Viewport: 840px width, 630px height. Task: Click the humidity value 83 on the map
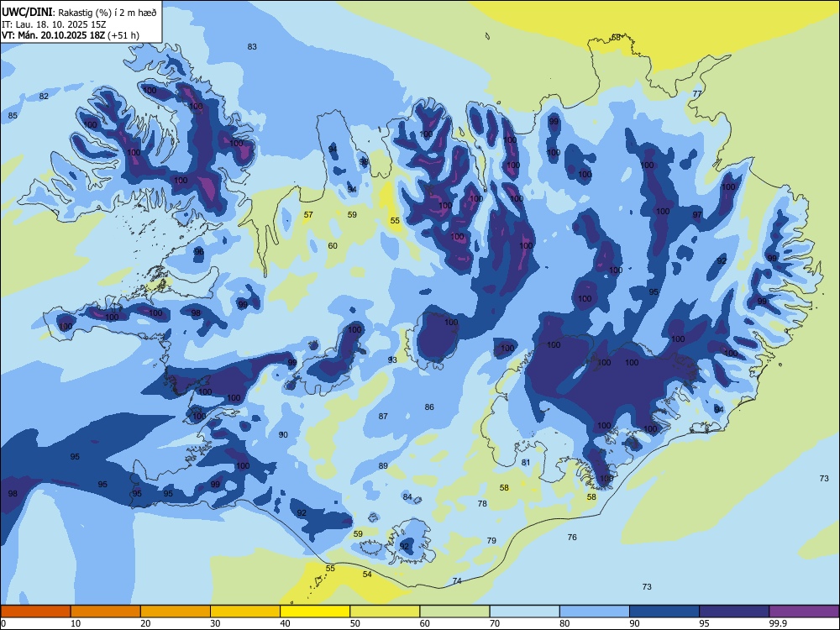coord(252,46)
